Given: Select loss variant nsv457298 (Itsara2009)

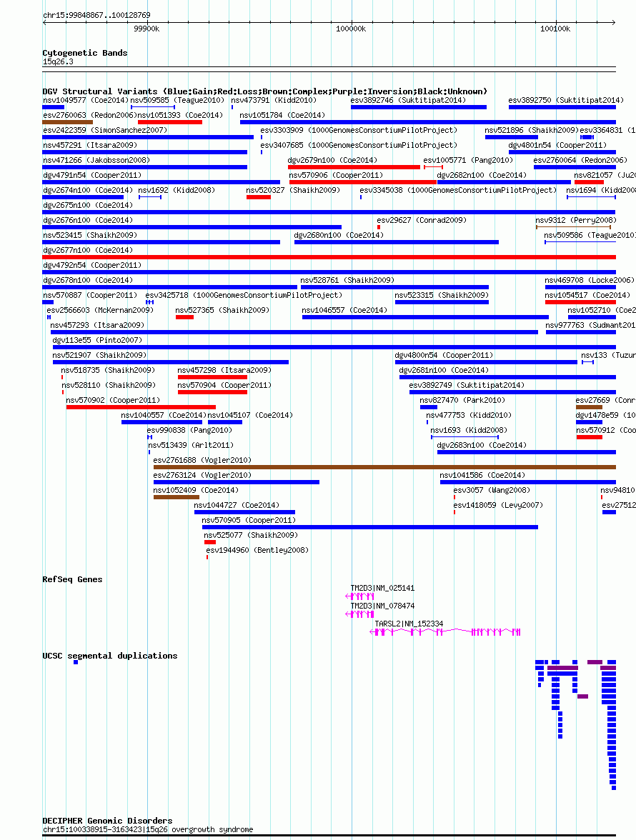Looking at the screenshot, I should tap(212, 377).
